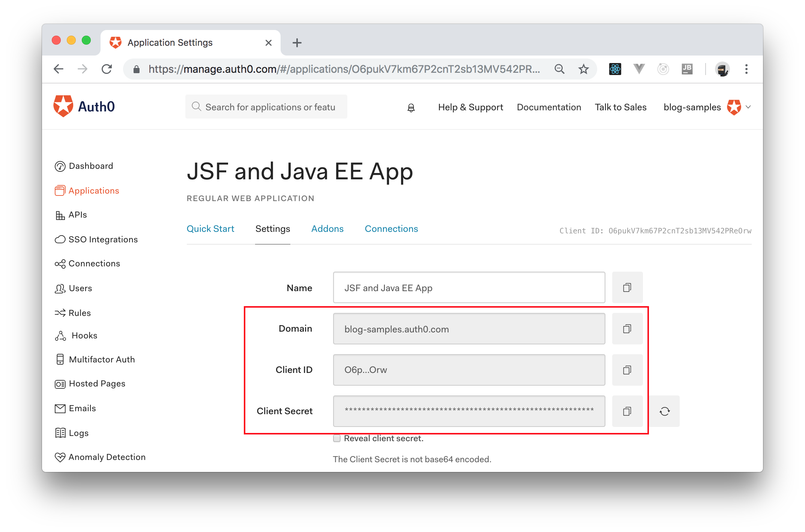Switch to the Quick Start tab
Viewport: 805px width, 532px height.
[x=210, y=229]
